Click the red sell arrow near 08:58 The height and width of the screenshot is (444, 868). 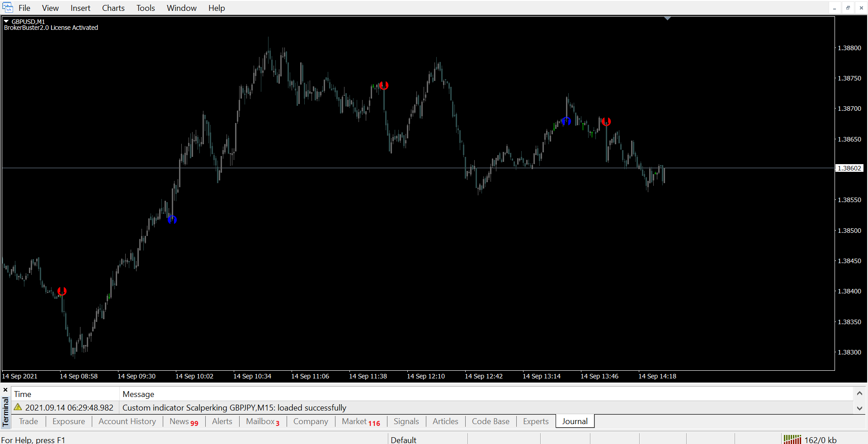(62, 291)
